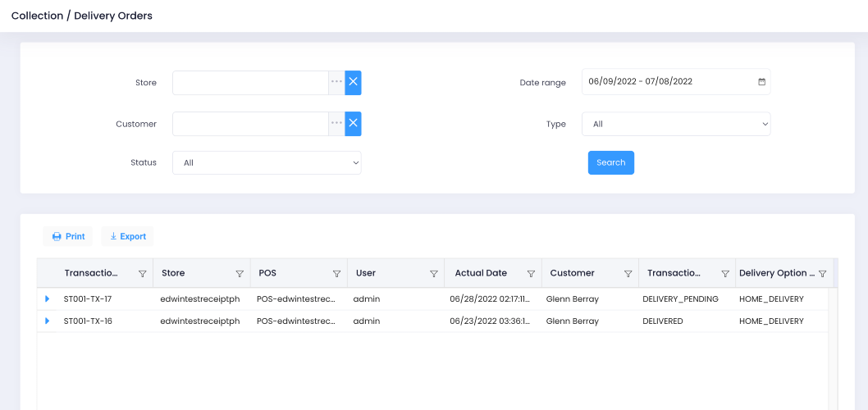Filter the POS column
Image resolution: width=868 pixels, height=410 pixels.
pos(336,273)
